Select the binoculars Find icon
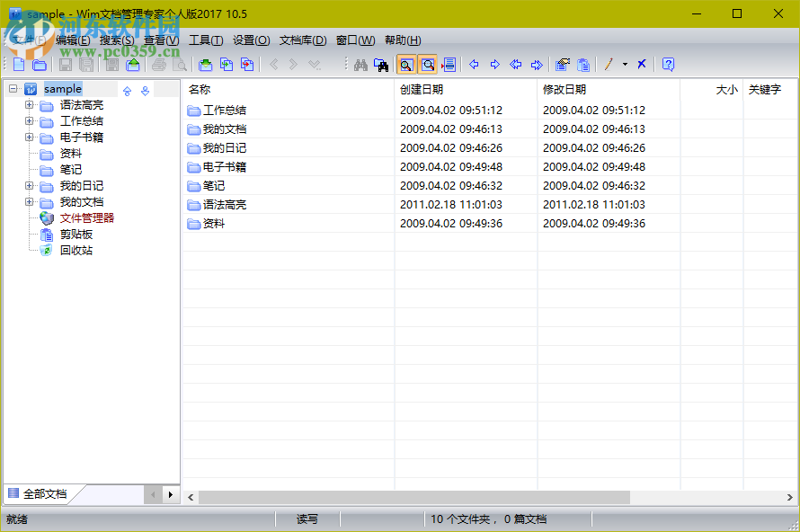The height and width of the screenshot is (532, 800). [360, 64]
